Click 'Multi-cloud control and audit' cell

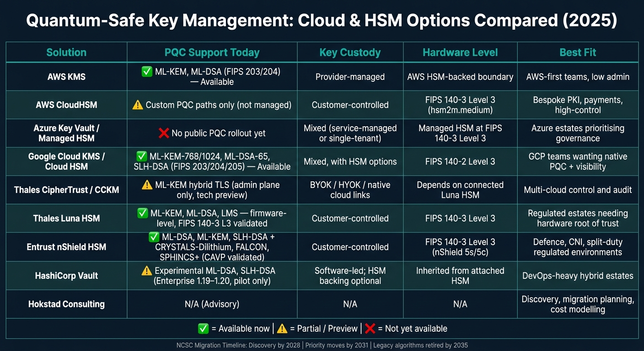point(578,190)
